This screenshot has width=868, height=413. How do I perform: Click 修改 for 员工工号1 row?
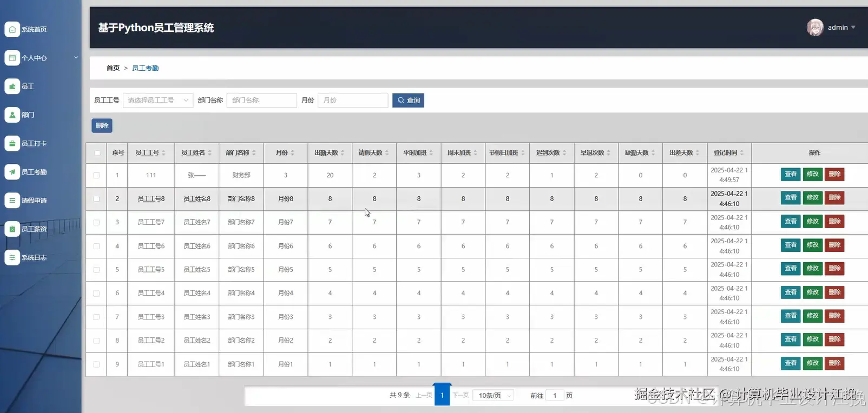pos(813,363)
